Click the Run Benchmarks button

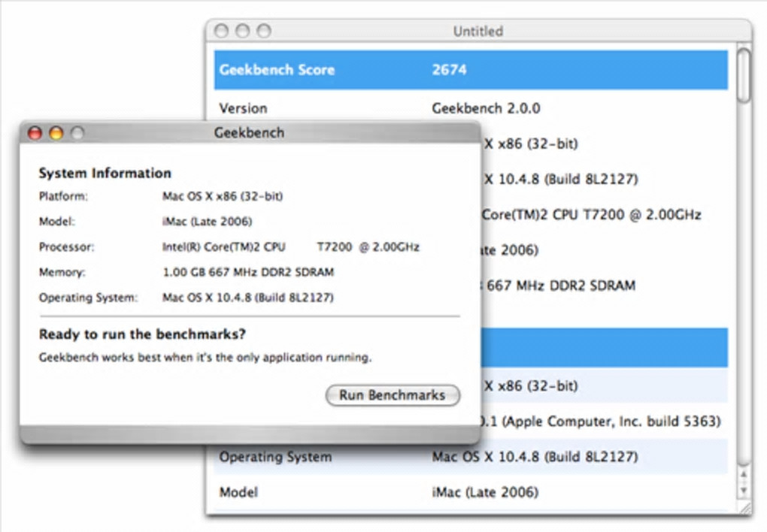pyautogui.click(x=392, y=395)
